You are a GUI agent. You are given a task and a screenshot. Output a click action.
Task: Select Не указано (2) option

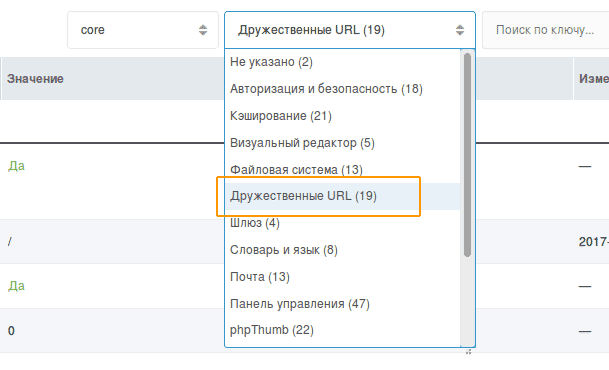click(343, 62)
